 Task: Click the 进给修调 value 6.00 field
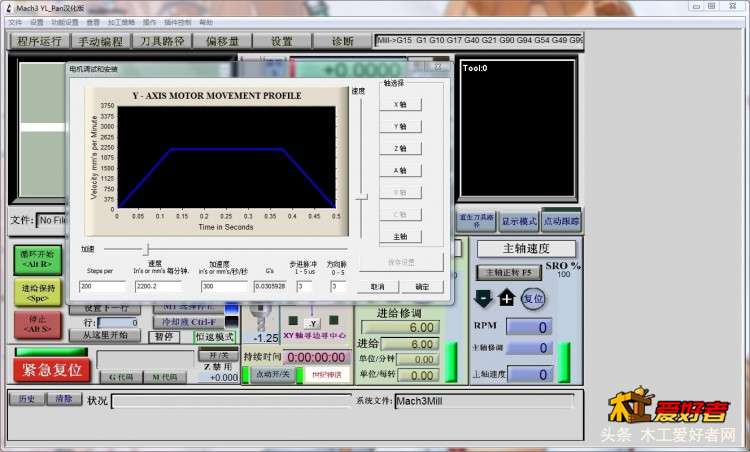[x=400, y=328]
